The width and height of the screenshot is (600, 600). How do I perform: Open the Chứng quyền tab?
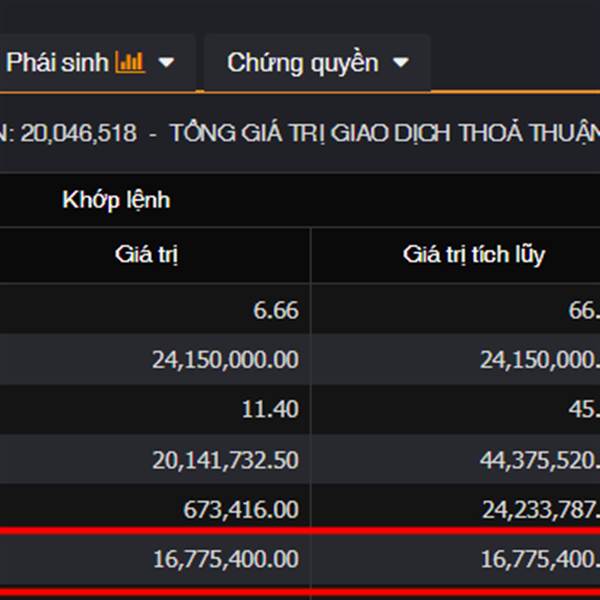(302, 63)
